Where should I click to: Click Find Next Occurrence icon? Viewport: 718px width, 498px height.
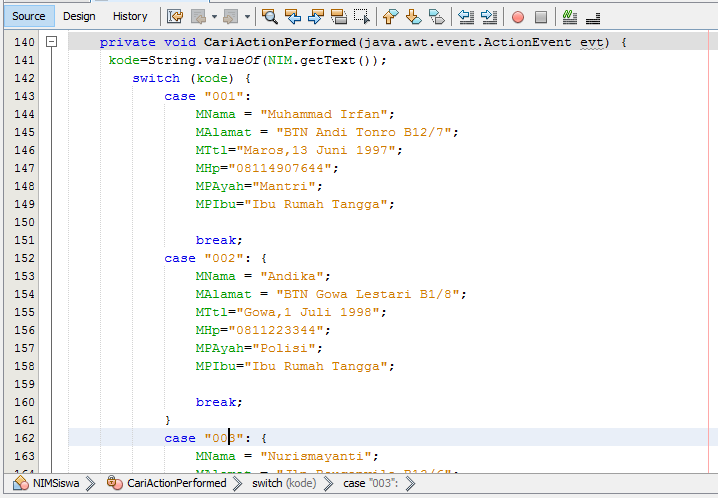pos(316,17)
